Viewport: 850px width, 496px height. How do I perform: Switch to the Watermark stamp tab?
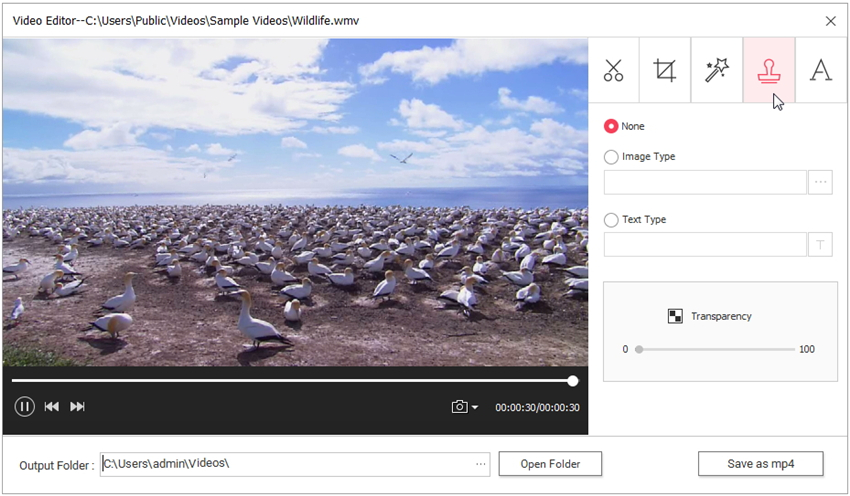point(769,70)
